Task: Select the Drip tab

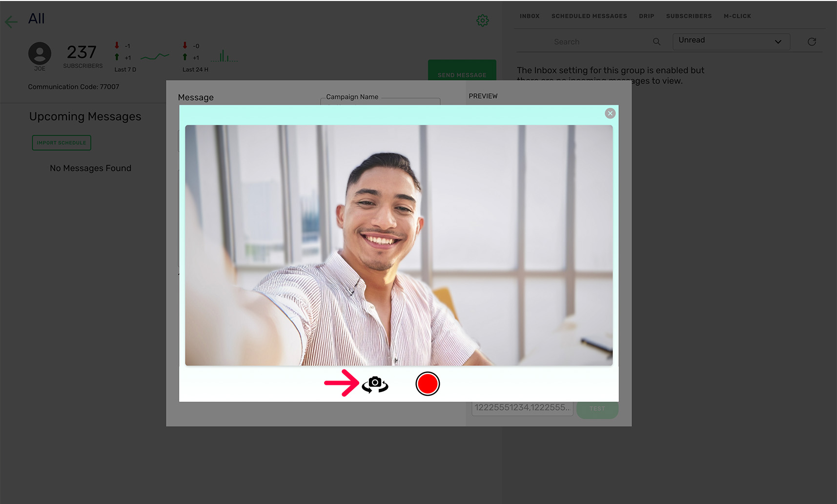Action: click(646, 16)
